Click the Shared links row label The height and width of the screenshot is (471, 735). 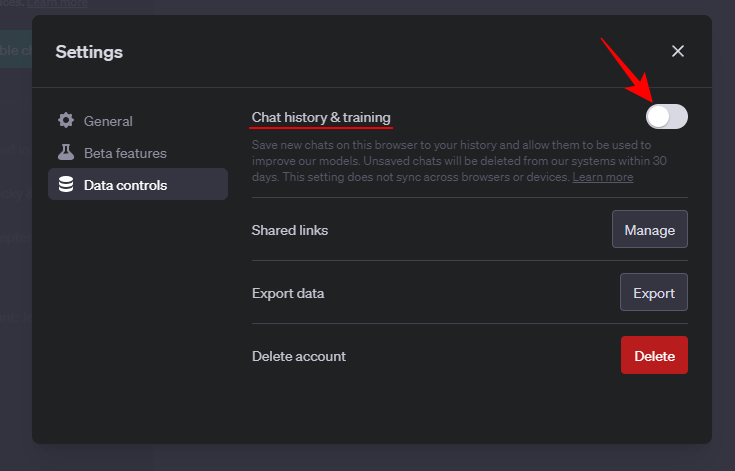[290, 230]
